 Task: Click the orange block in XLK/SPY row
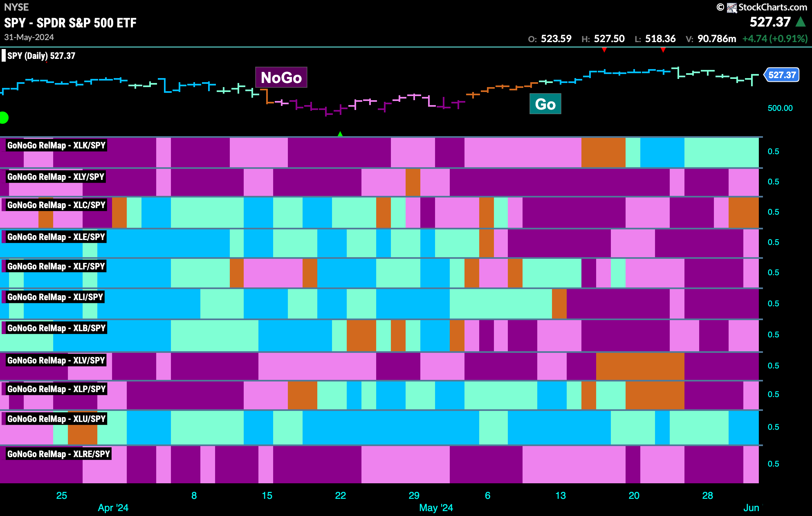(x=603, y=153)
